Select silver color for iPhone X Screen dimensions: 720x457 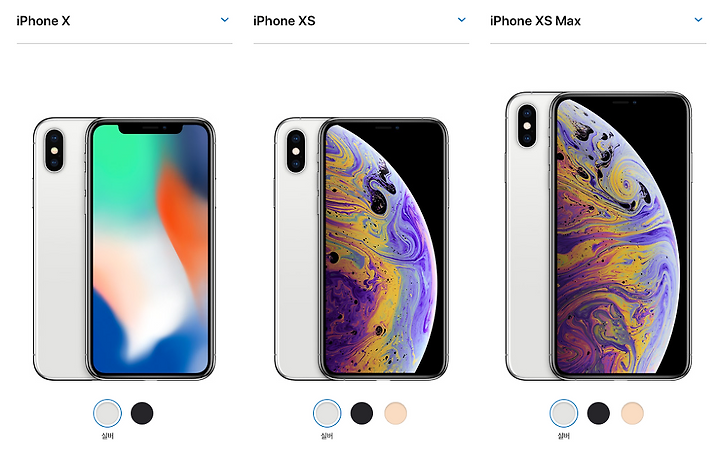coord(107,413)
